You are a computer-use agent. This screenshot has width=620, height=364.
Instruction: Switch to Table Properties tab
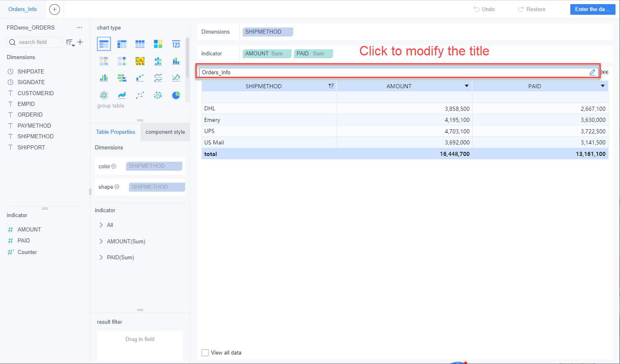(x=115, y=132)
